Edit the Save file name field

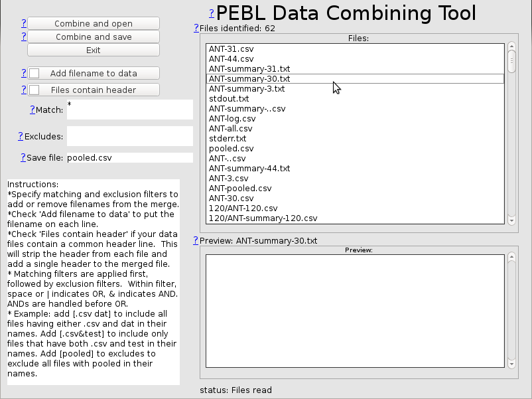click(130, 157)
